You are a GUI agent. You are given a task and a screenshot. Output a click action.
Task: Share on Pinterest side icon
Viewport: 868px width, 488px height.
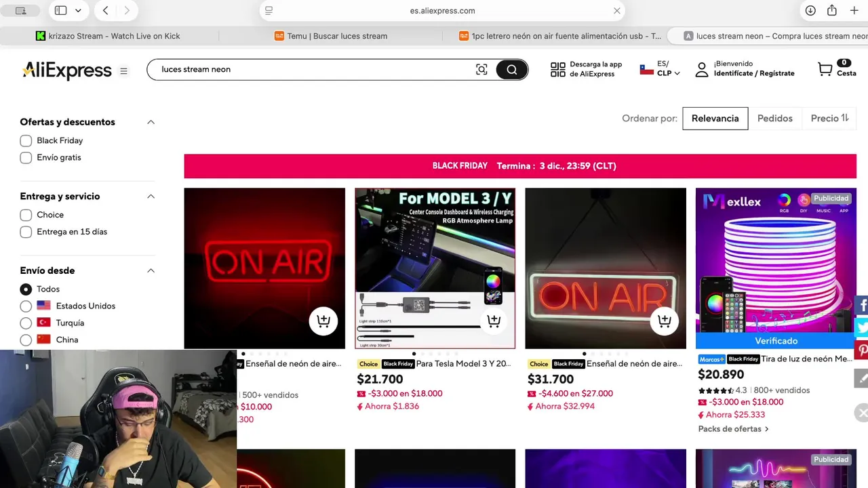point(861,351)
